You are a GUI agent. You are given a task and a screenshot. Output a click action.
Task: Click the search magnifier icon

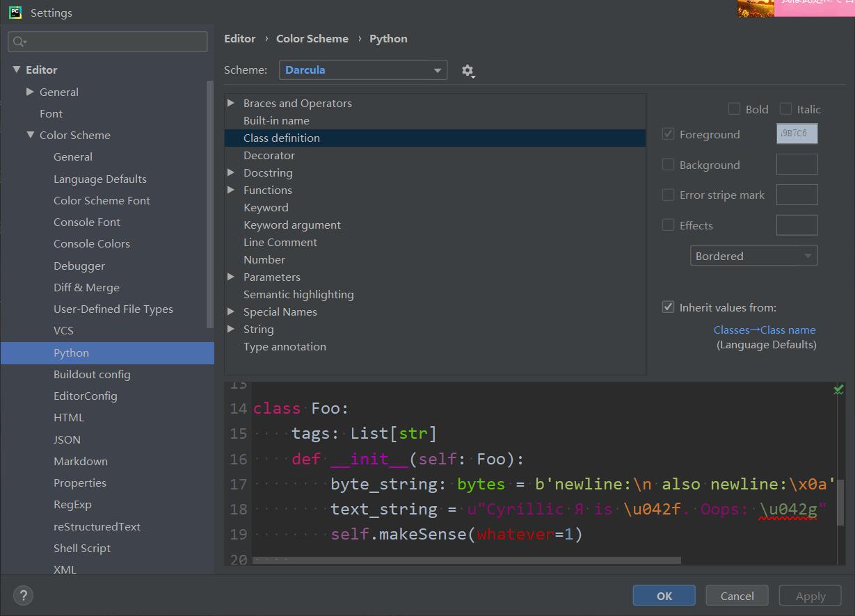tap(19, 42)
